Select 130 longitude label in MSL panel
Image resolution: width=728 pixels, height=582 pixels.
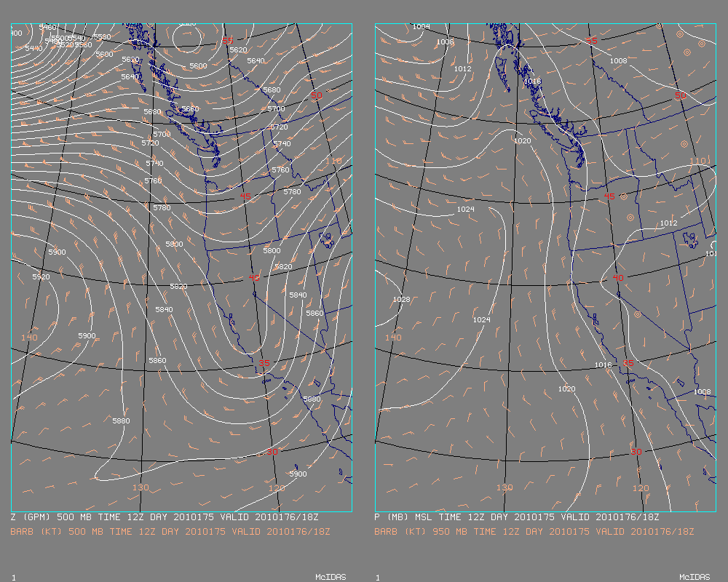pos(505,487)
